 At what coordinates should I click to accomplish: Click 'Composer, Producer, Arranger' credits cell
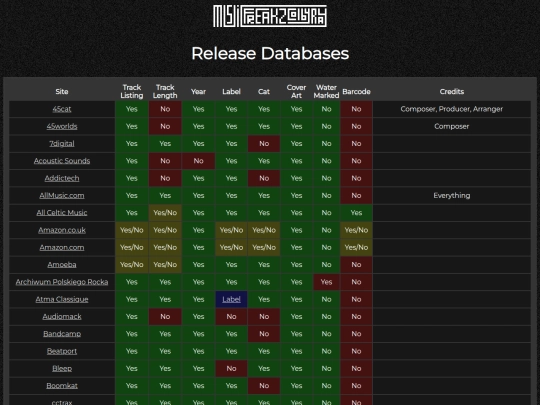(x=452, y=109)
